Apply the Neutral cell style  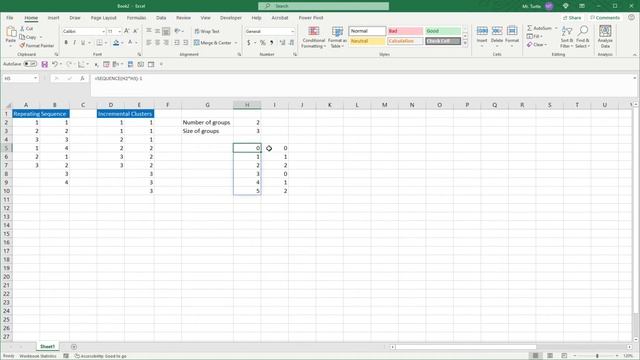367,41
